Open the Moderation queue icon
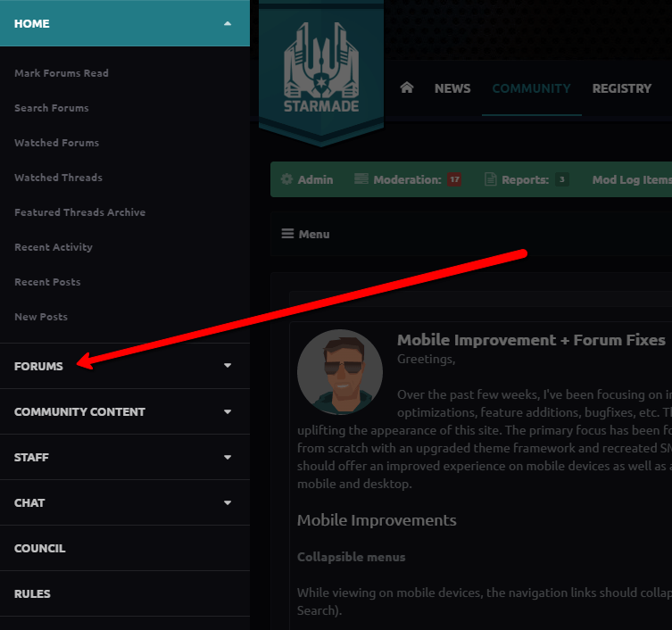The image size is (672, 630). 361,179
